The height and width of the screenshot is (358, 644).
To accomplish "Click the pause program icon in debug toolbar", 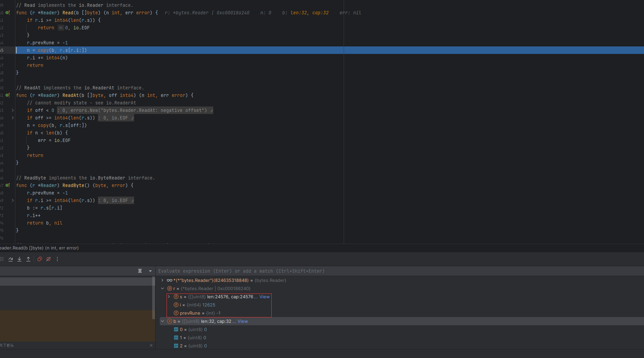I will tap(2, 259).
